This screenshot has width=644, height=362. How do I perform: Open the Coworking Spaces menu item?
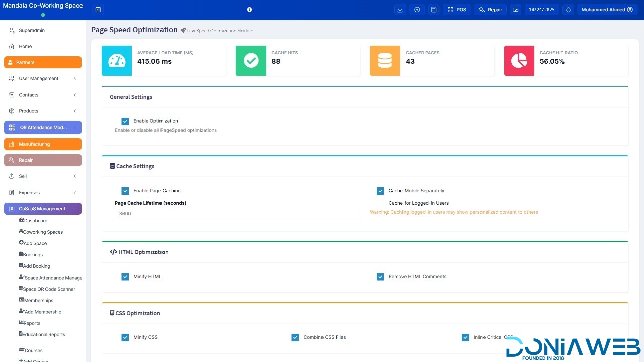(42, 232)
